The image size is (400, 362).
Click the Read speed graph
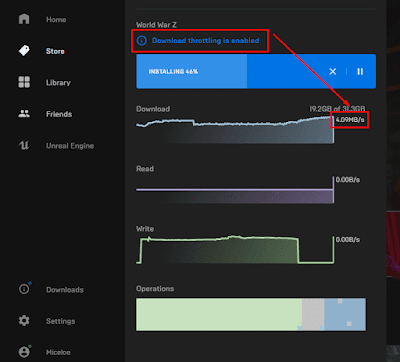pyautogui.click(x=235, y=190)
